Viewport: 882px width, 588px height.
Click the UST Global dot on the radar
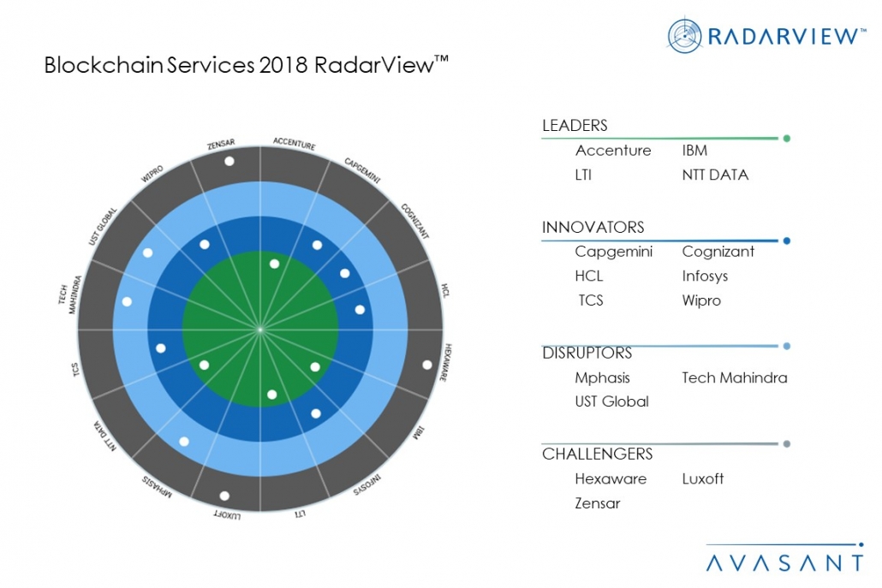pyautogui.click(x=148, y=252)
